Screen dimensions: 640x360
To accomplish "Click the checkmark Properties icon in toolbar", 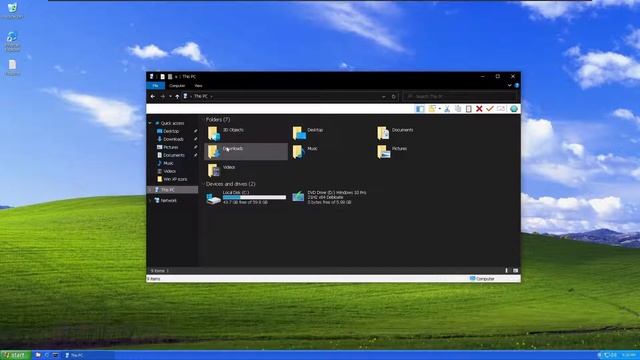I will click(490, 109).
